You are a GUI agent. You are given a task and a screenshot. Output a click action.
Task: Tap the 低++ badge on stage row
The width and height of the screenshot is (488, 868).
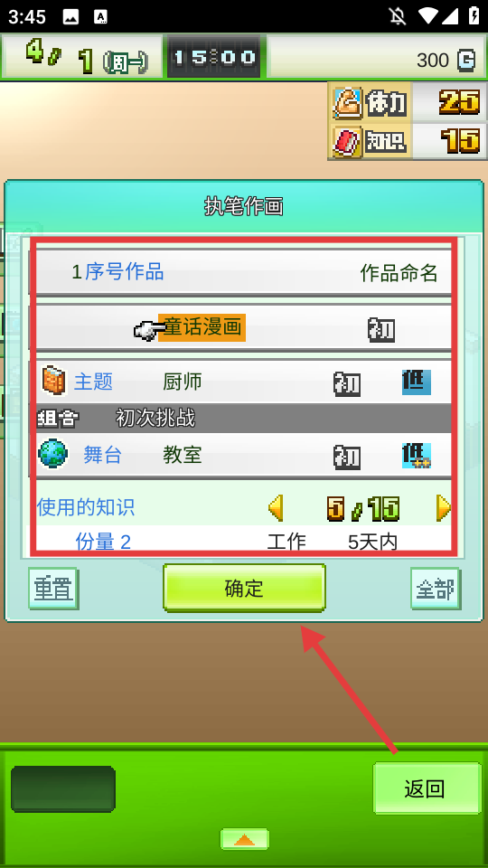point(416,456)
